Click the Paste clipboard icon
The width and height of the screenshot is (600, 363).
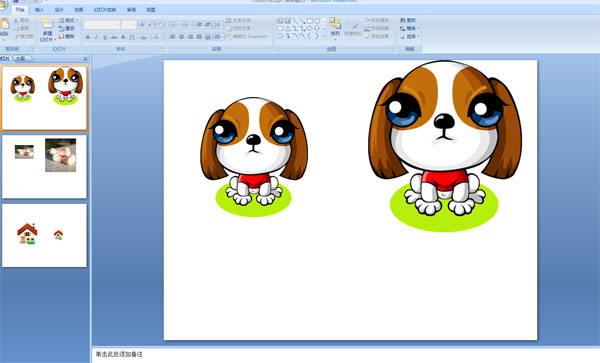pos(4,24)
